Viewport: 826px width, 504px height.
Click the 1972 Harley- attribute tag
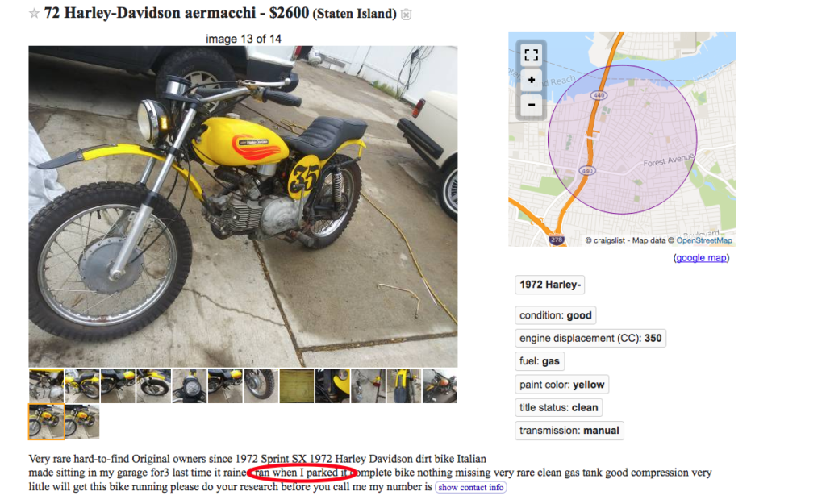tap(549, 285)
